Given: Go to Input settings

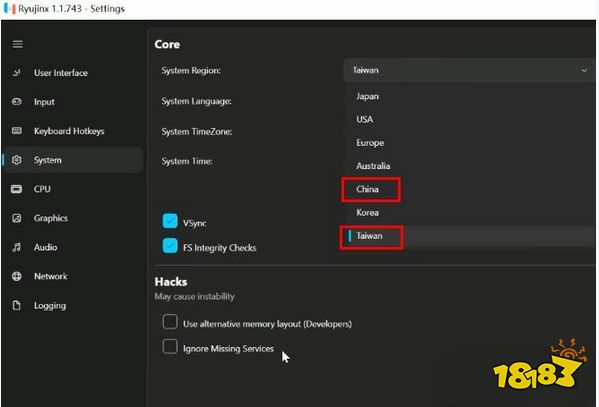Looking at the screenshot, I should click(73, 102).
